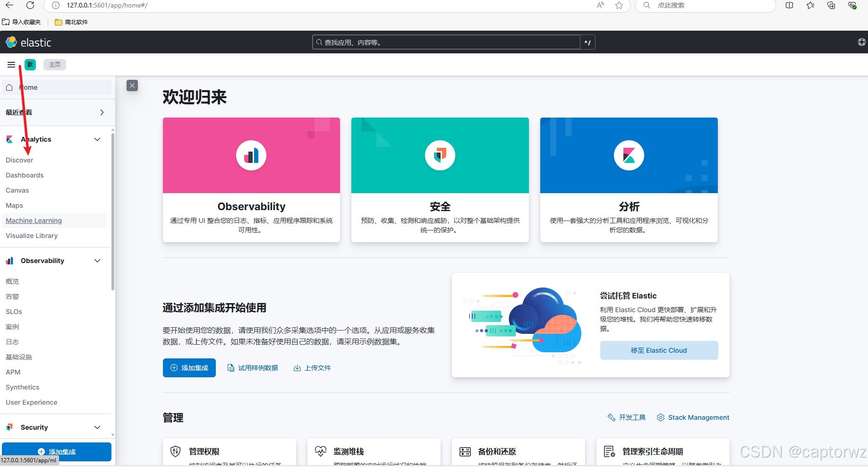Screen dimensions: 868x467
Task: Click the sidebar vertical scrollbar
Action: coord(113,212)
